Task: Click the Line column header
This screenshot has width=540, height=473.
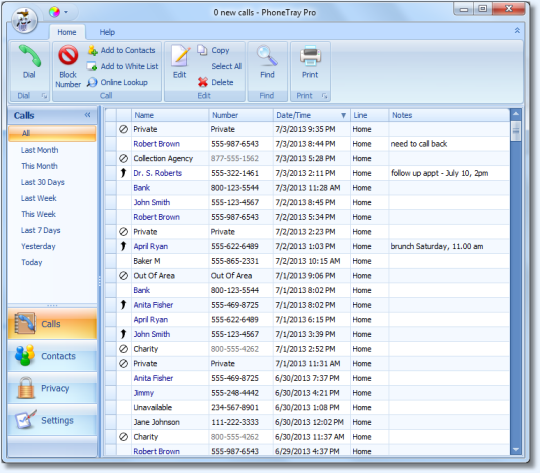Action: pyautogui.click(x=369, y=115)
